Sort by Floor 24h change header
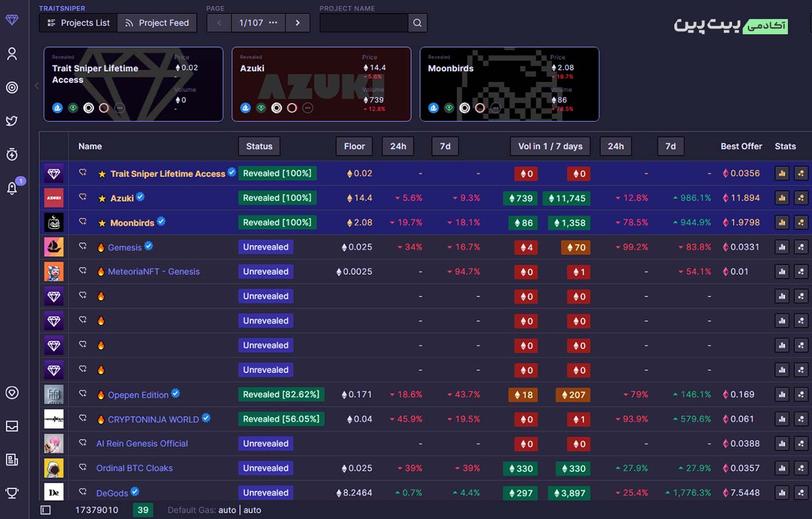 398,147
